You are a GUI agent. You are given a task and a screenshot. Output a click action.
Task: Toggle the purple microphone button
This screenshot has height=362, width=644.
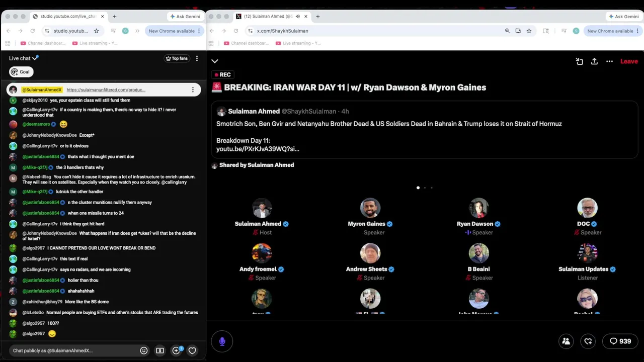point(222,341)
